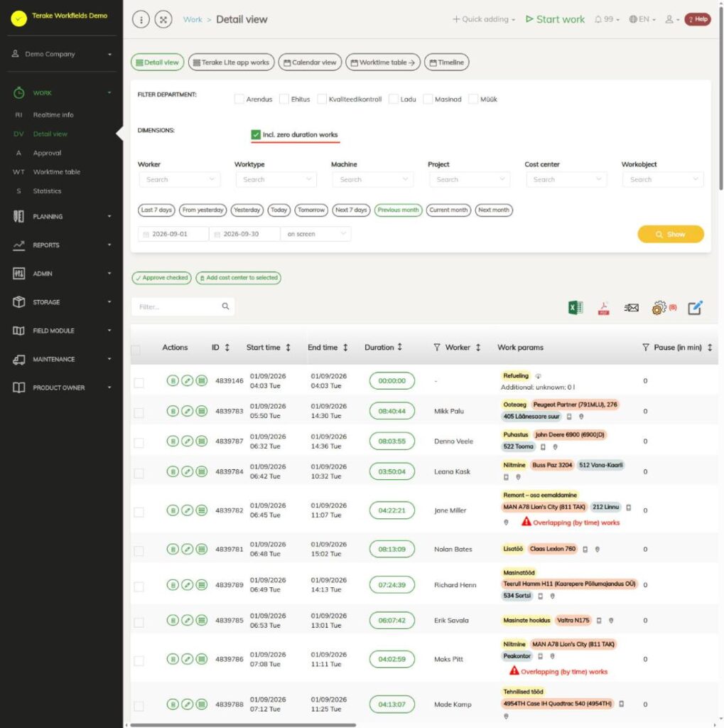
Task: Open the user account menu icon
Action: click(672, 19)
